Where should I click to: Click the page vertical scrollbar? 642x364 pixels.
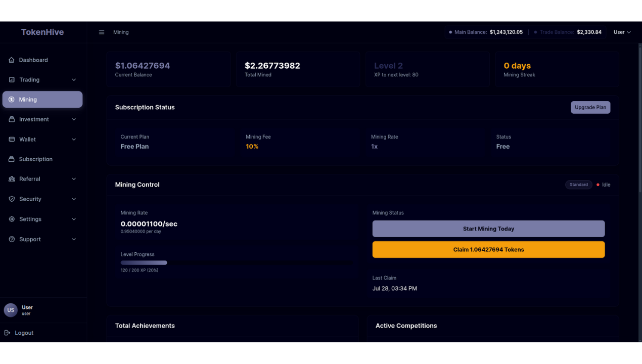coord(640,117)
